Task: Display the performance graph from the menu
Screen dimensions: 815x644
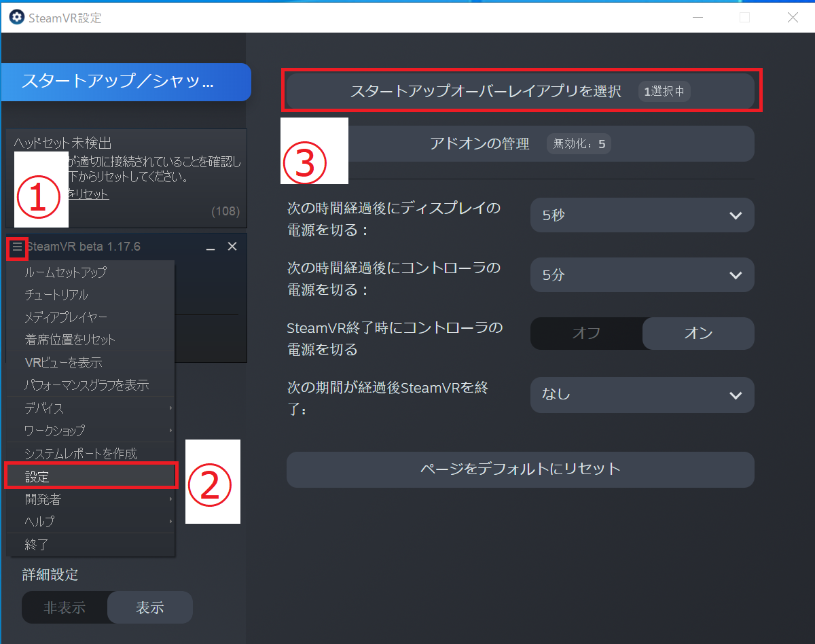Action: tap(88, 384)
